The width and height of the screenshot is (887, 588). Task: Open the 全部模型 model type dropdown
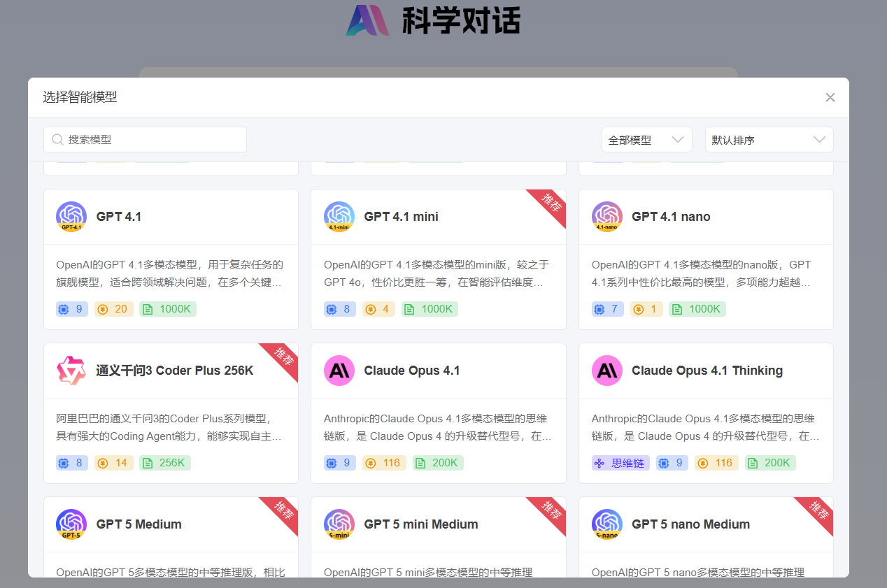coord(646,140)
